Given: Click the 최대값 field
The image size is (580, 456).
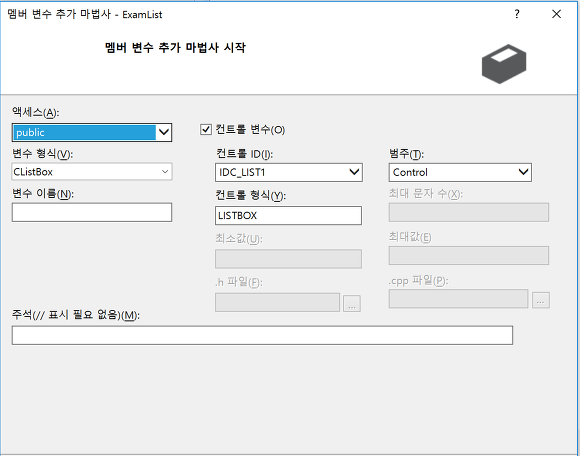Looking at the screenshot, I should point(469,255).
